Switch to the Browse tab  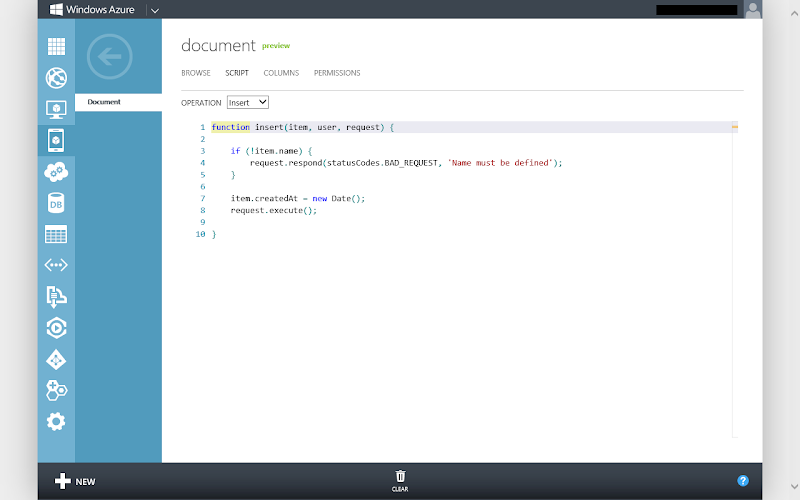point(196,73)
